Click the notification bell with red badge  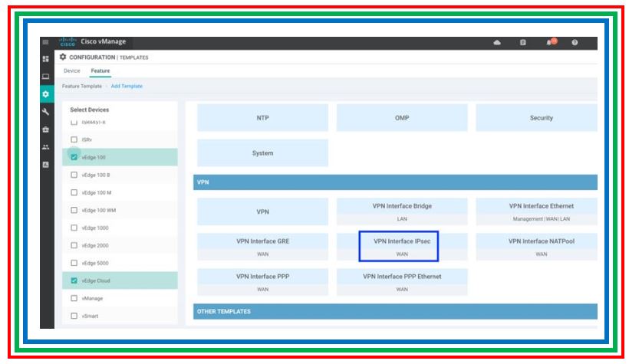coord(549,42)
